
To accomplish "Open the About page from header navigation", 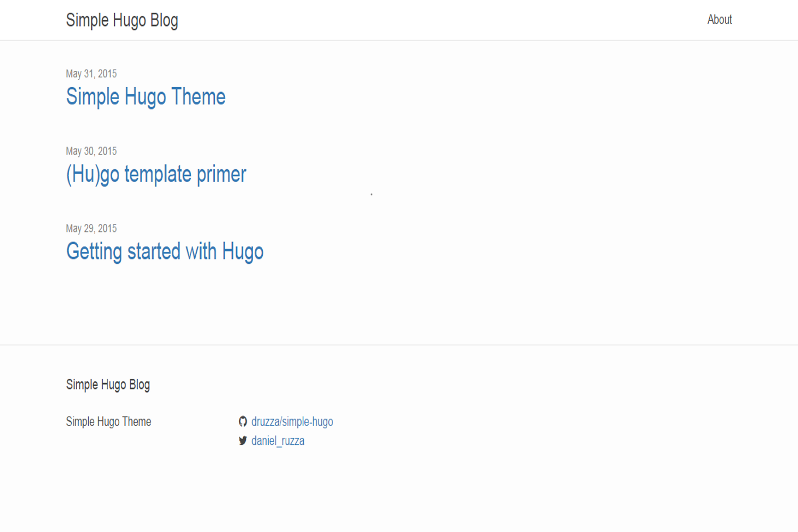I will pos(719,20).
